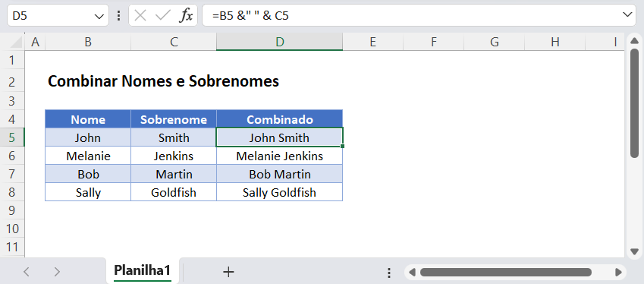
Task: Click the 'Combinado' header cell
Action: [280, 119]
